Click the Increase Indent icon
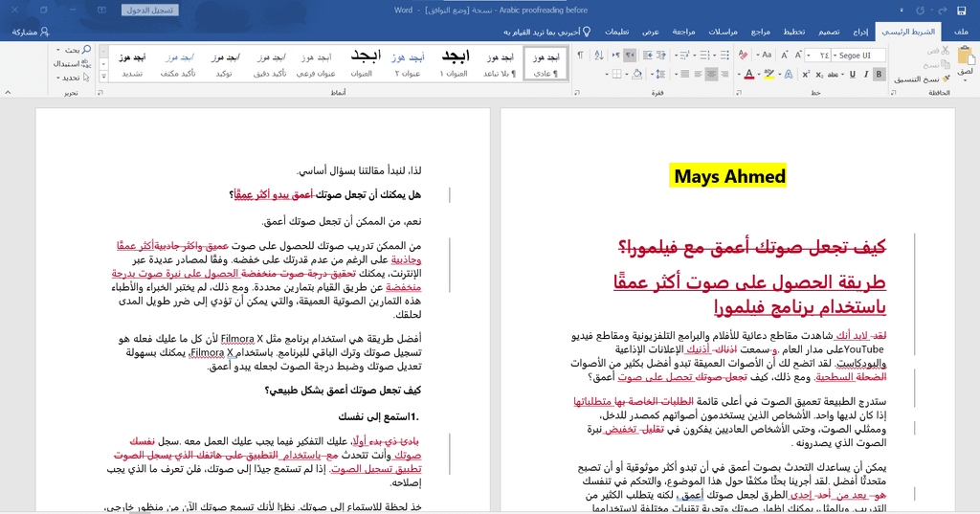Screen dimensions: 980x514 click(648, 56)
